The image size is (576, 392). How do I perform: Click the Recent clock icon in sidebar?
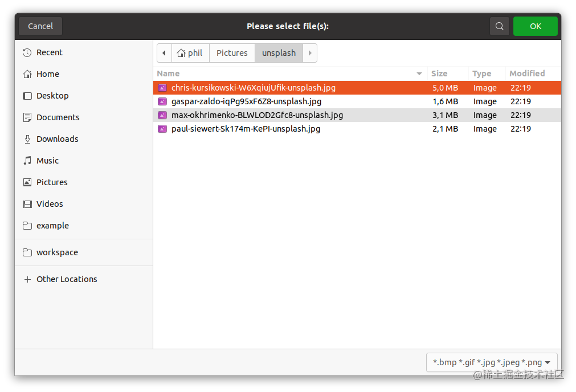click(x=27, y=52)
